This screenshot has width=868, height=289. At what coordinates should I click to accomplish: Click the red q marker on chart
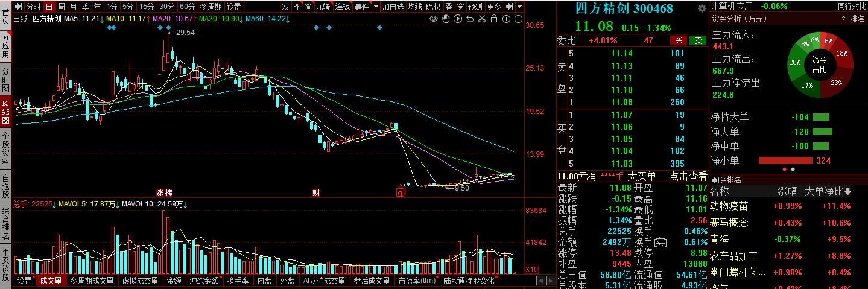[x=399, y=193]
